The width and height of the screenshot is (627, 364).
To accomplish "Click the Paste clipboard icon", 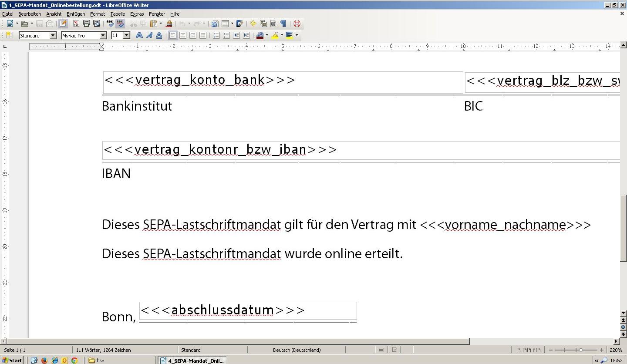I will point(153,24).
